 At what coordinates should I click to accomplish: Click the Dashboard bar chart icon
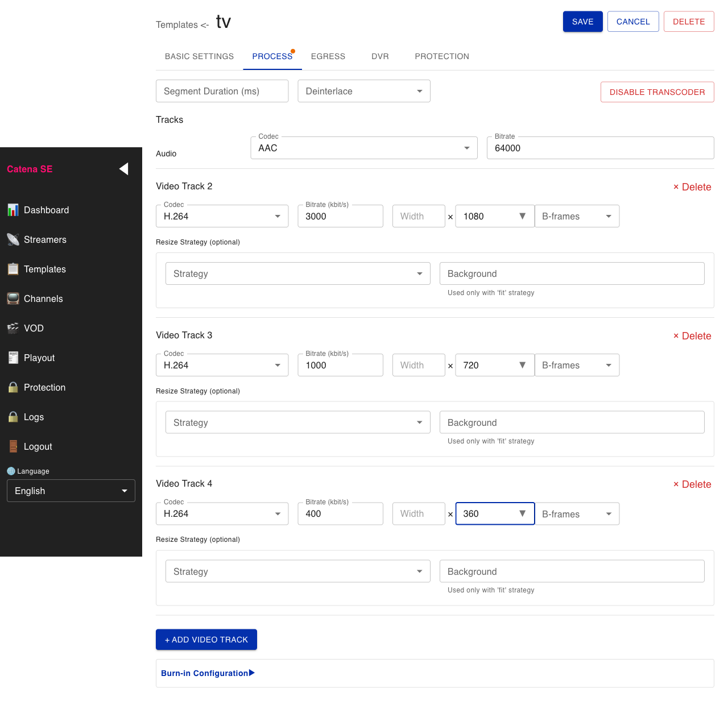(x=13, y=210)
